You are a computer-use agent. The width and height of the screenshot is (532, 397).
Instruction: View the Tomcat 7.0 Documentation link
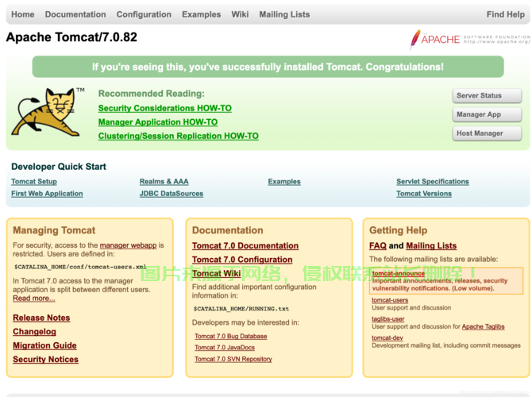point(245,246)
